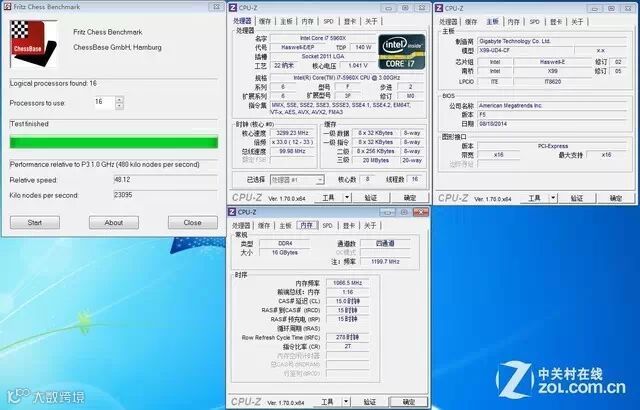This screenshot has width=640, height=410.
Task: Click 验证 in the CPU-Z mainboard window
Action: pos(577,198)
